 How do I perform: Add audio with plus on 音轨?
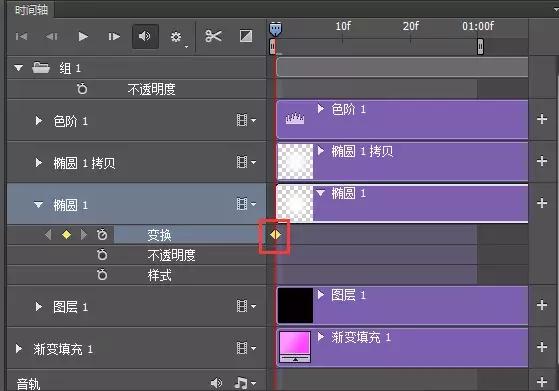tap(542, 382)
